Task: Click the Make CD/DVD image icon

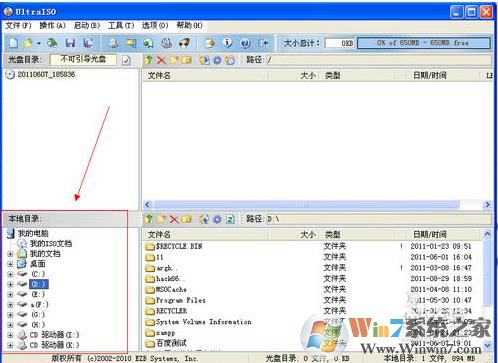Action: pos(113,43)
